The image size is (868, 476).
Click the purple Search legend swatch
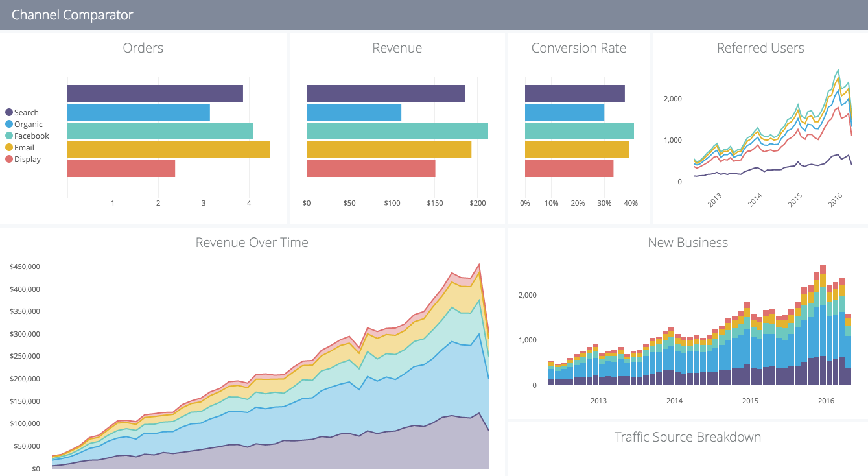click(8, 112)
